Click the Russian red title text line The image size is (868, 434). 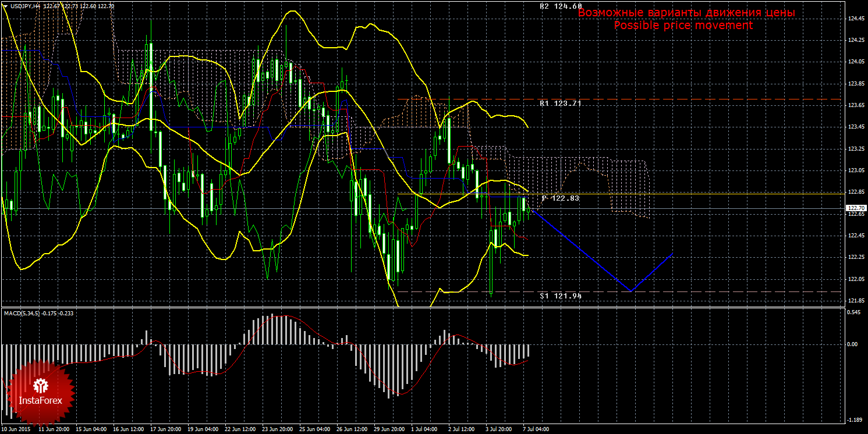tap(686, 13)
